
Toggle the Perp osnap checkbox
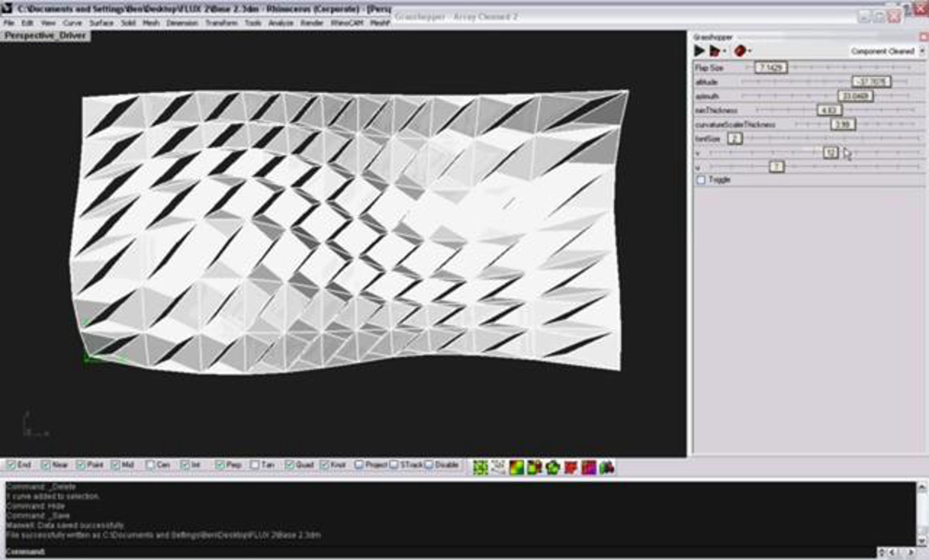[x=220, y=465]
